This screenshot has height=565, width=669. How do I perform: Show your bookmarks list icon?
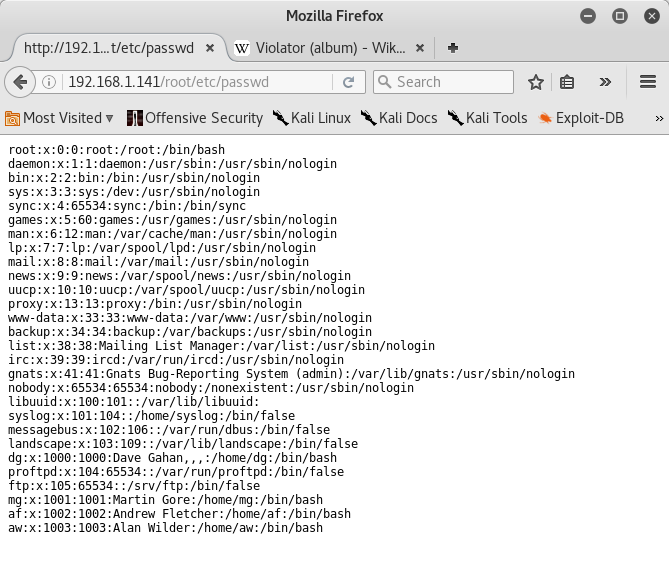[x=567, y=82]
